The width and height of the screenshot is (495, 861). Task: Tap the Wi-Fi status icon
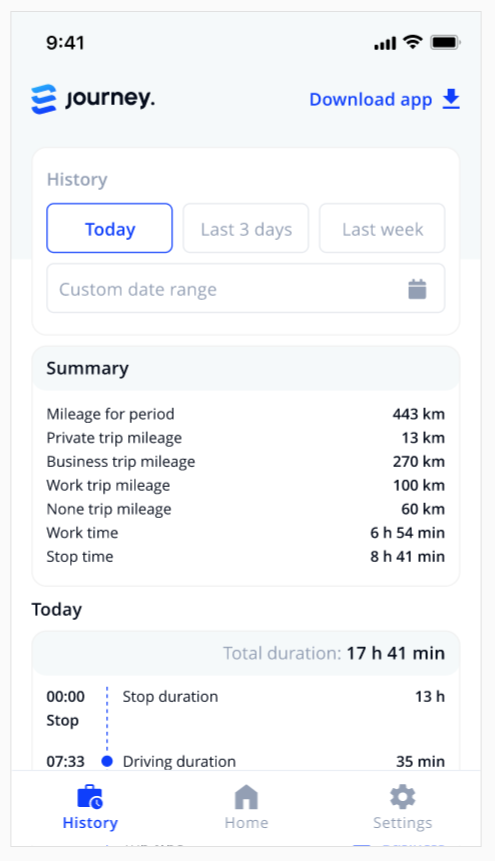click(412, 42)
